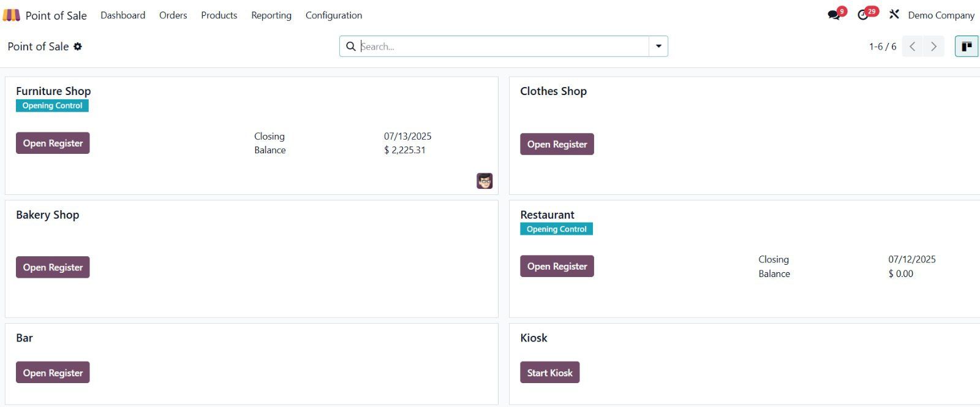
Task: Click into the Search input field
Action: (502, 47)
